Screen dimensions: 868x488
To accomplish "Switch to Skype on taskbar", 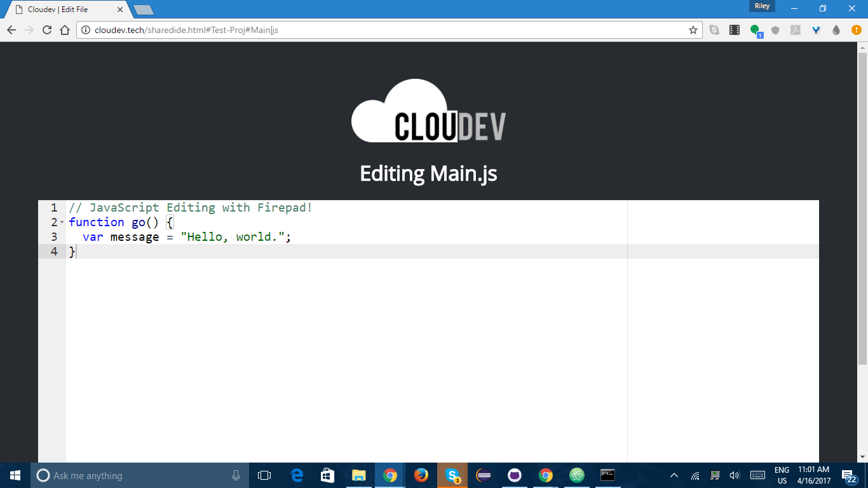I will pos(452,475).
